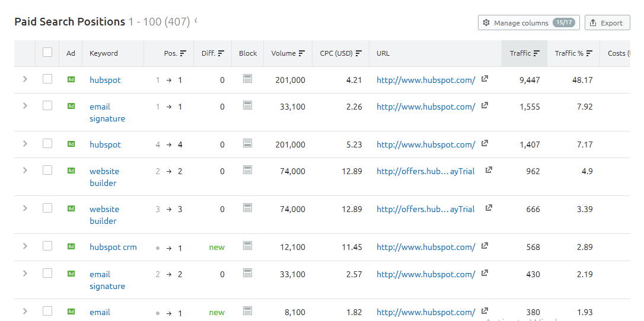Open the hubspot keyword link in position 1 row

pos(105,80)
